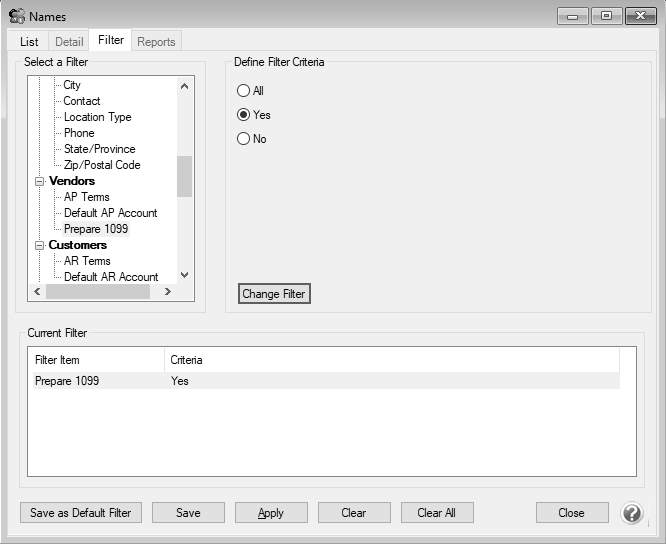Viewport: 666px width, 544px height.
Task: Open the Filter tab
Action: [111, 40]
